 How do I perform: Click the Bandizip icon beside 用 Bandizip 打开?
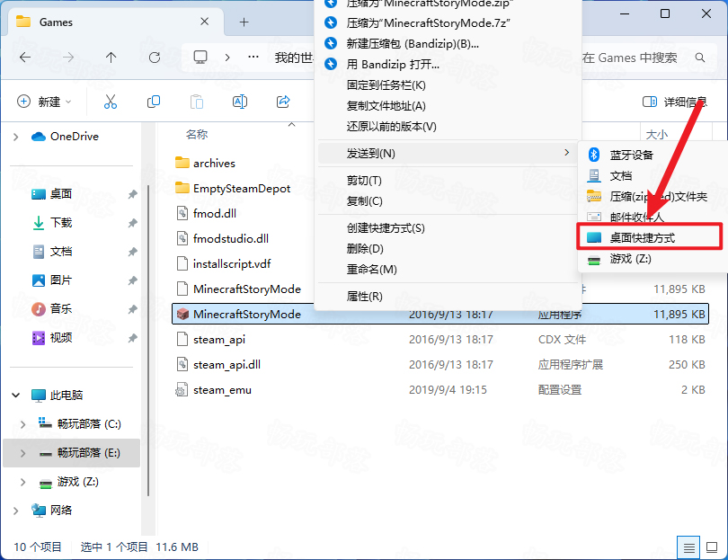[x=331, y=64]
